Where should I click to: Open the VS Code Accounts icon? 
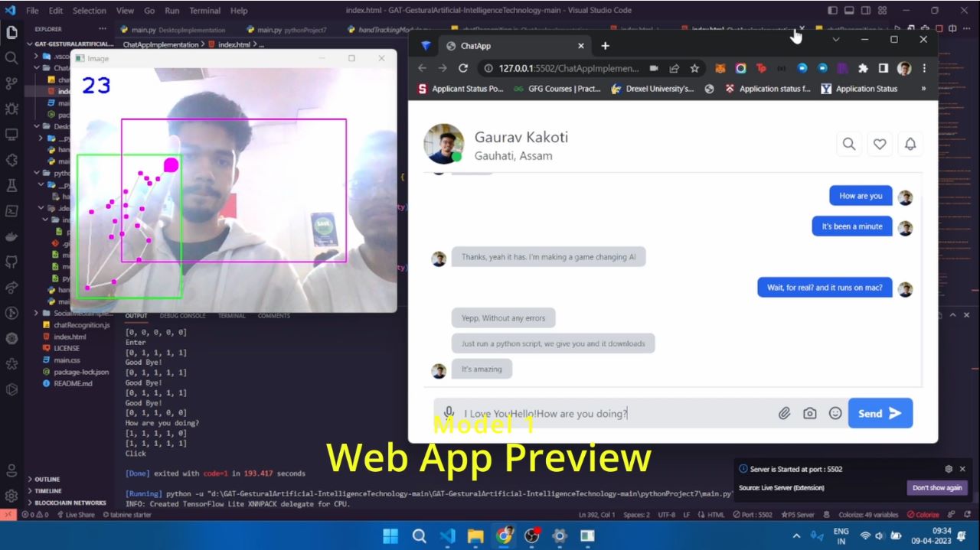(x=11, y=470)
